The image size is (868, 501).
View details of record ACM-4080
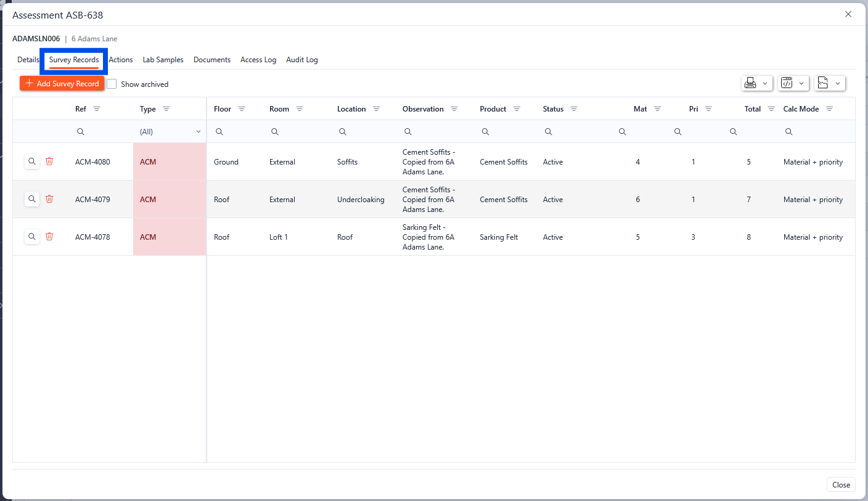pos(32,162)
